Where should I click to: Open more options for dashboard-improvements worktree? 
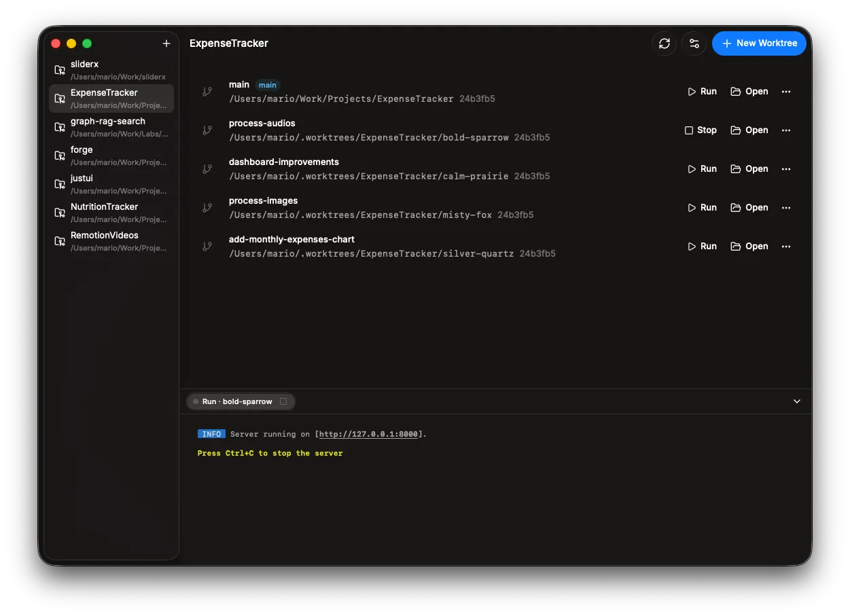pos(786,169)
